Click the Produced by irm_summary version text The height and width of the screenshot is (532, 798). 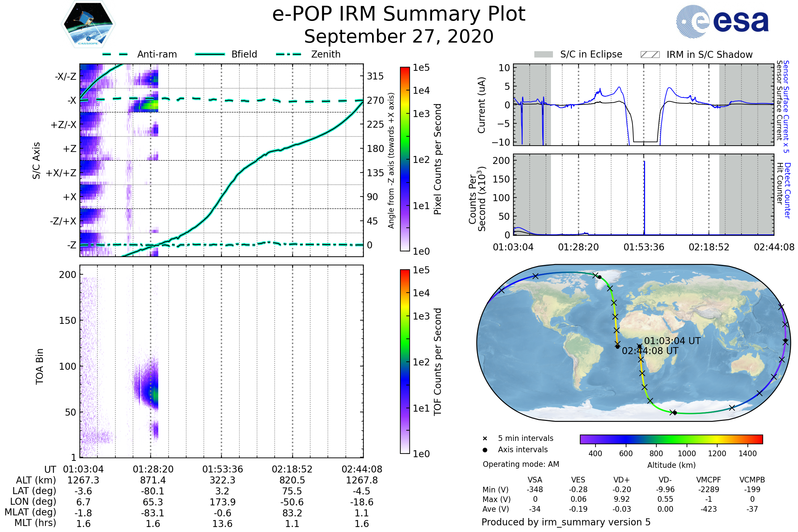tap(566, 522)
